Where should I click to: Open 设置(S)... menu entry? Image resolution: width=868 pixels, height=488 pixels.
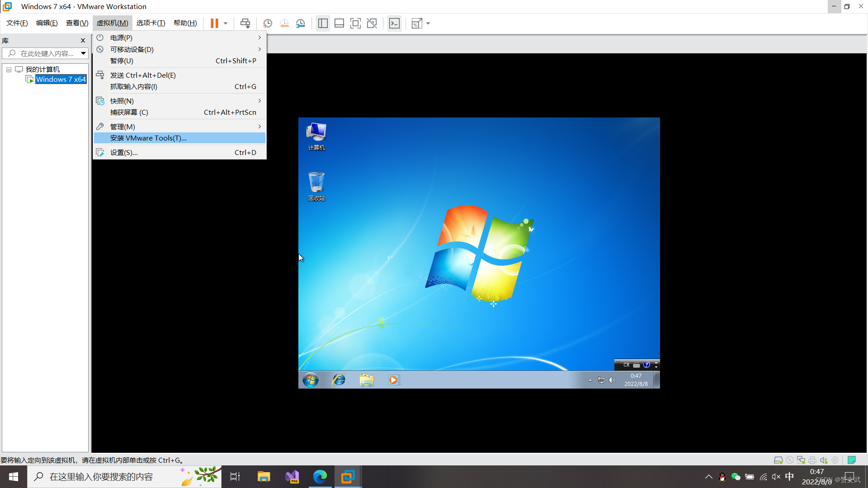pyautogui.click(x=179, y=152)
